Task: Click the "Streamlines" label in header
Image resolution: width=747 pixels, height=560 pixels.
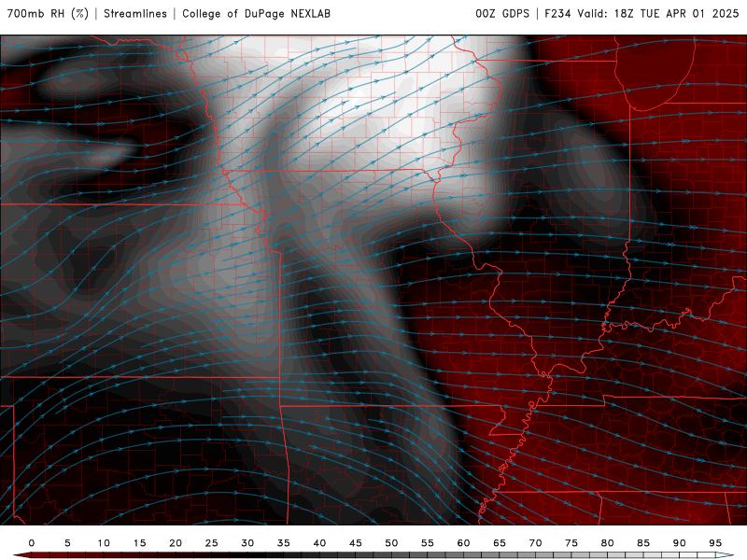Action: (x=135, y=14)
